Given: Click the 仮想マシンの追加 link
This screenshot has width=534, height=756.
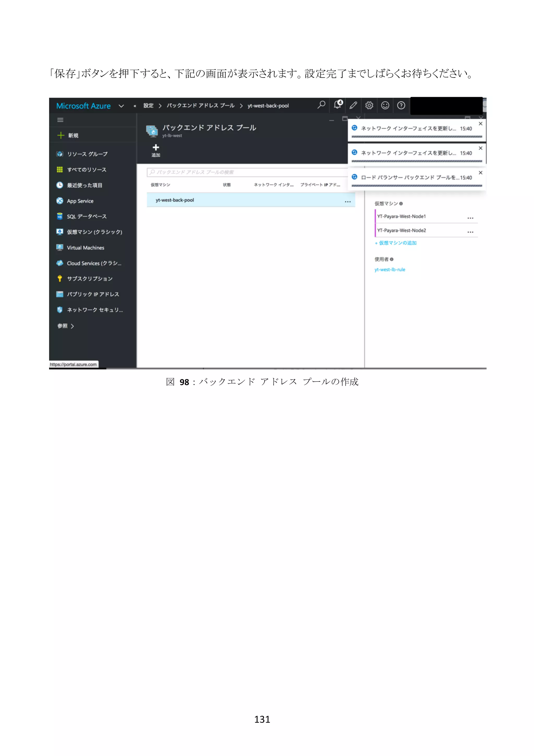Looking at the screenshot, I should point(396,243).
